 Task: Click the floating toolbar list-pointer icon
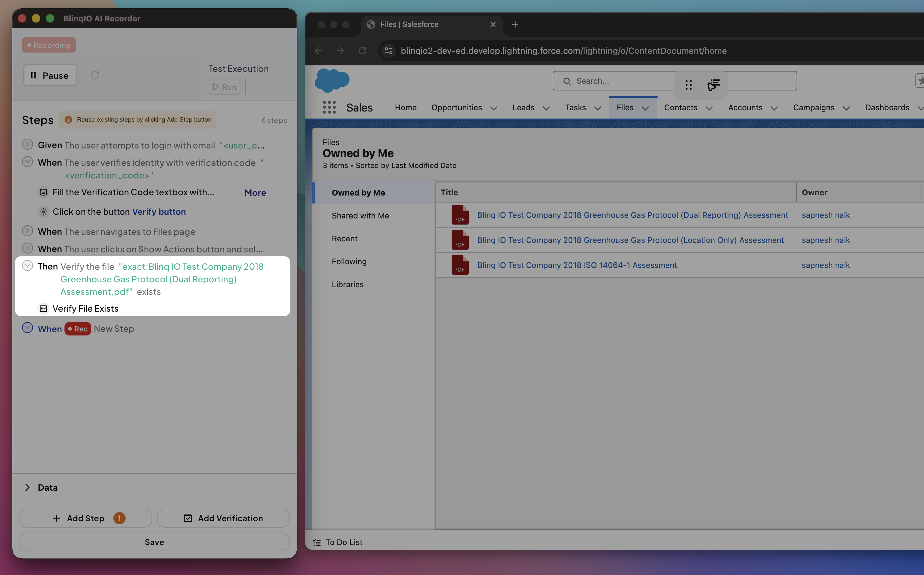pyautogui.click(x=713, y=85)
